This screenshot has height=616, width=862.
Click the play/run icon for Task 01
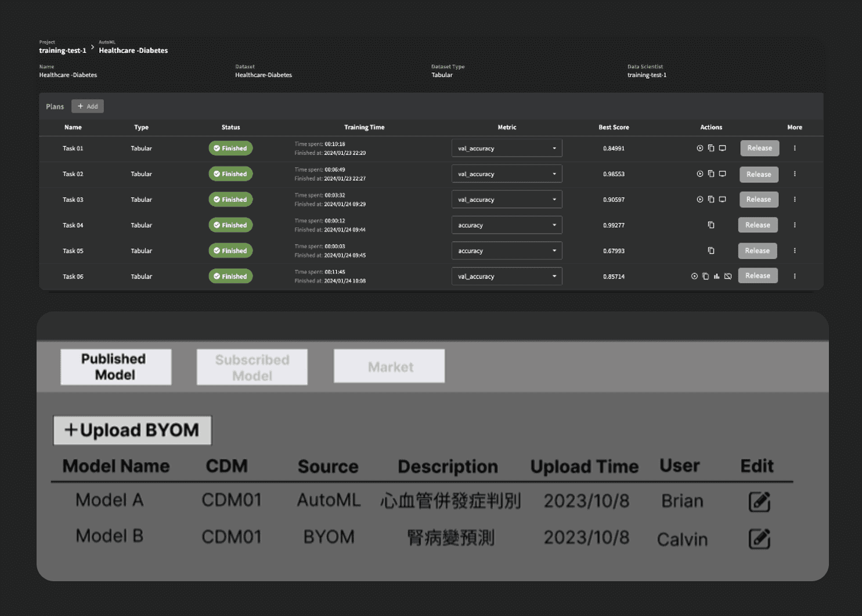699,148
